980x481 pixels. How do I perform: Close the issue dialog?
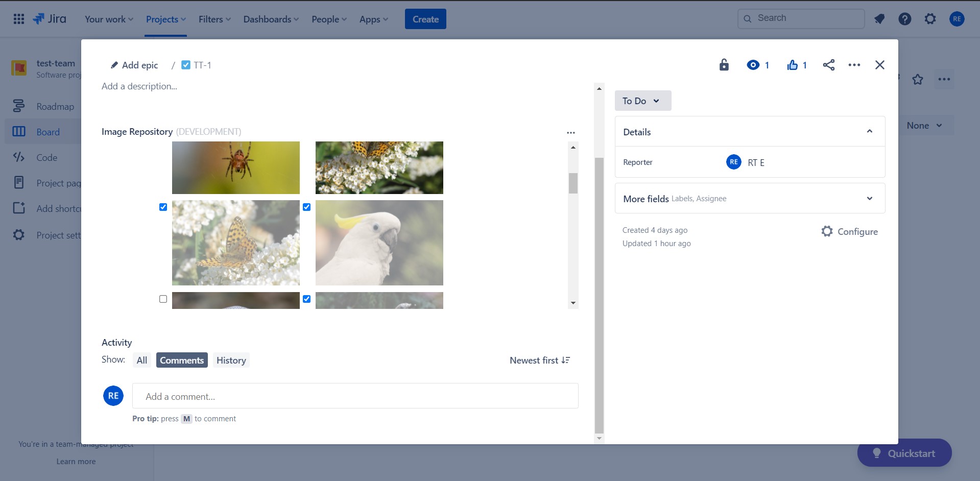pos(879,65)
